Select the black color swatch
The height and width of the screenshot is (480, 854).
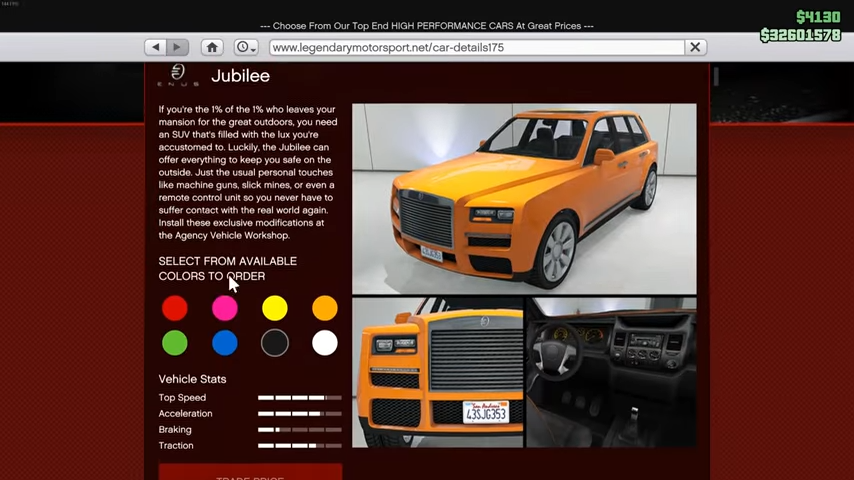coord(274,343)
